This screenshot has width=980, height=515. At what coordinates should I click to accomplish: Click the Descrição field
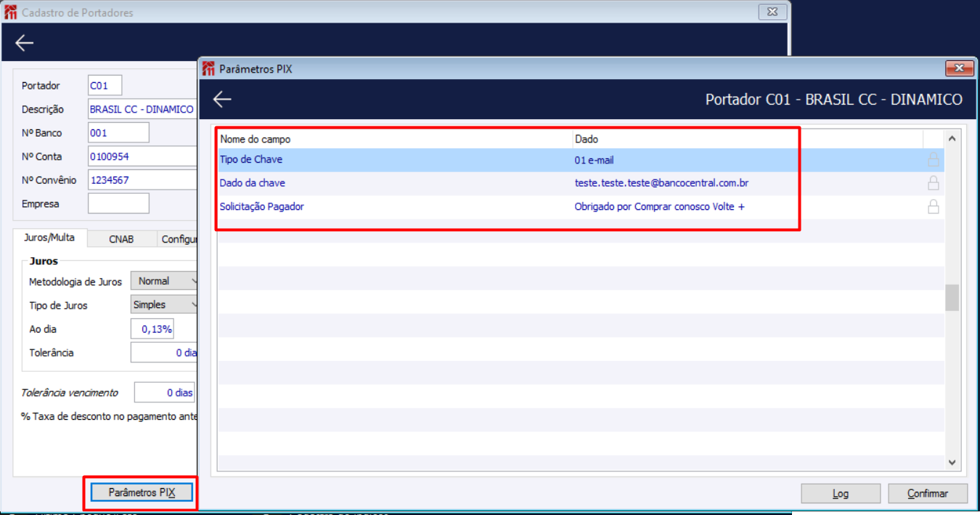click(x=142, y=109)
